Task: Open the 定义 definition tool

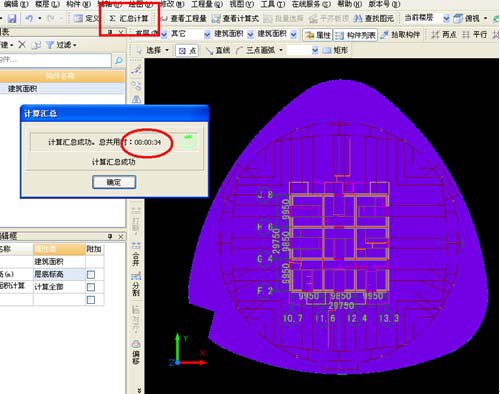Action: click(x=86, y=18)
